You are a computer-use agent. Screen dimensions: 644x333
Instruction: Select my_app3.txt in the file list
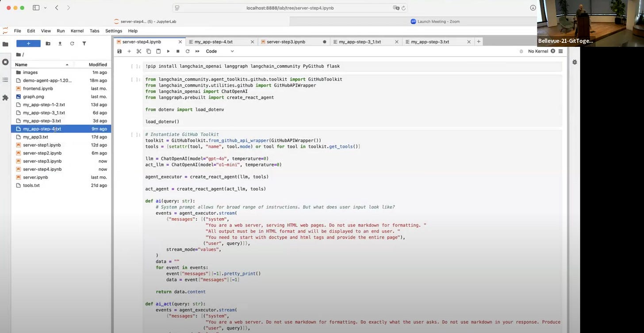tap(61, 137)
